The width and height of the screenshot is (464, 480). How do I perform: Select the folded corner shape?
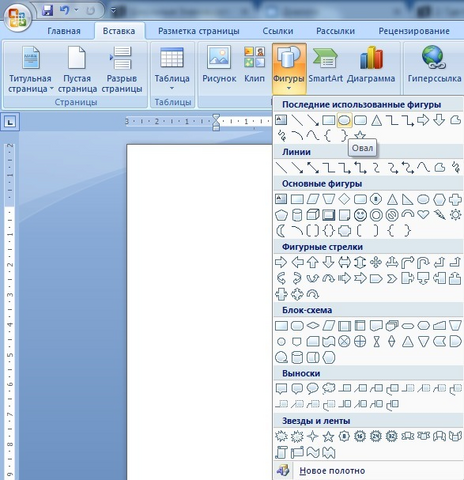[x=344, y=215]
